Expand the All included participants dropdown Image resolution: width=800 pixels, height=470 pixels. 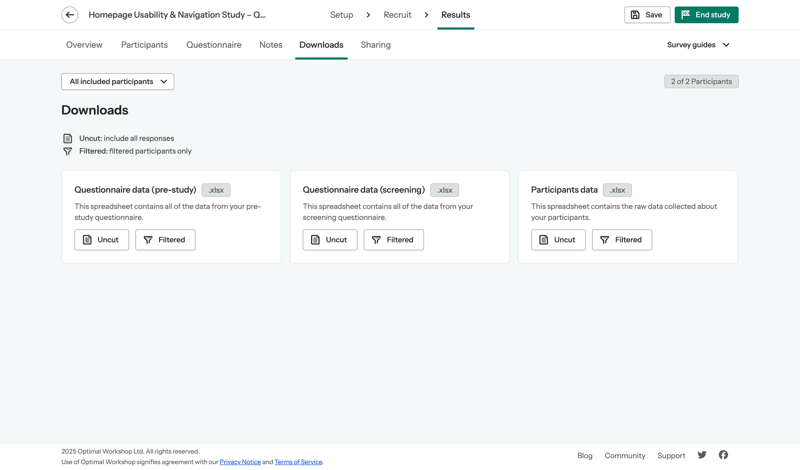(x=118, y=82)
